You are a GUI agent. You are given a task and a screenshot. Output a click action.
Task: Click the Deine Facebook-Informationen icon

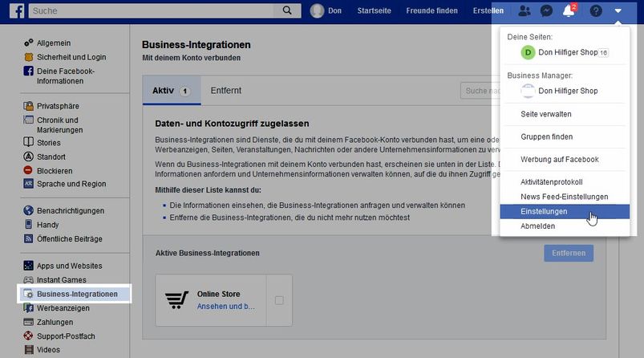point(28,71)
